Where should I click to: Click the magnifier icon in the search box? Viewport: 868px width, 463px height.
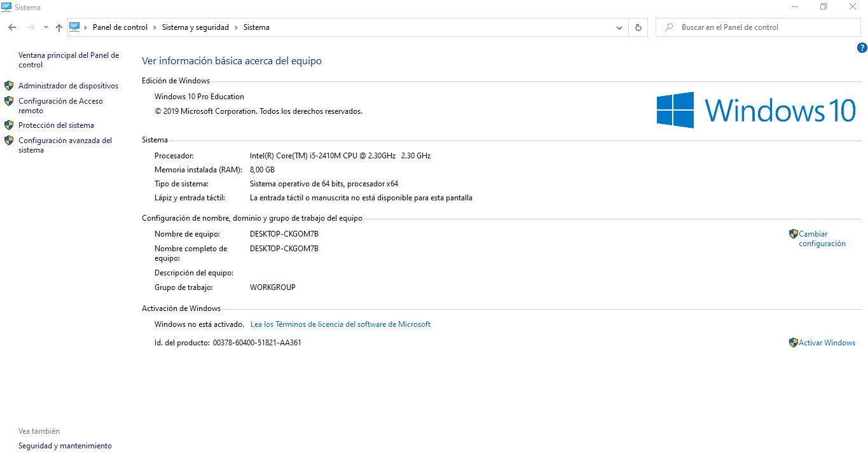pos(669,27)
